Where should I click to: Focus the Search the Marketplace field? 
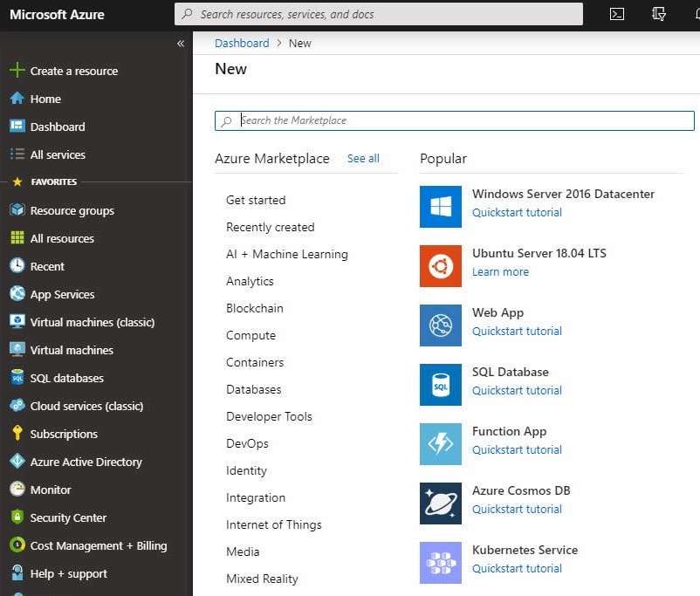(x=463, y=120)
